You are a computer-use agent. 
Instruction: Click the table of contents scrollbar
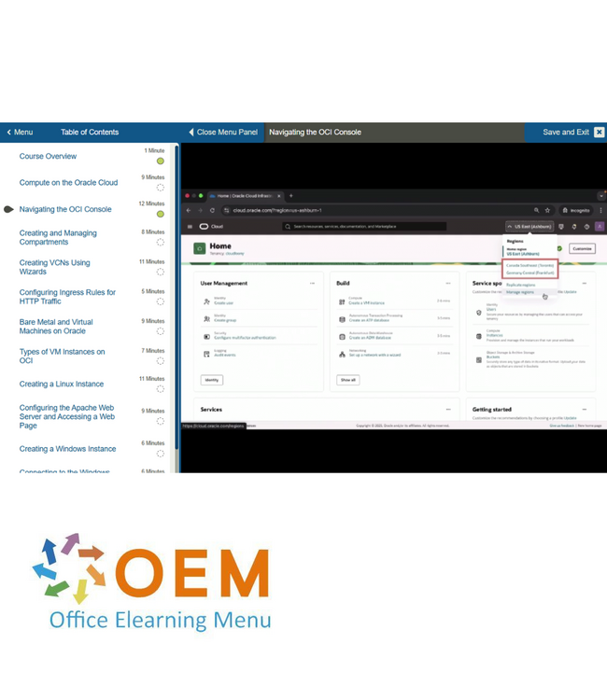(x=176, y=299)
